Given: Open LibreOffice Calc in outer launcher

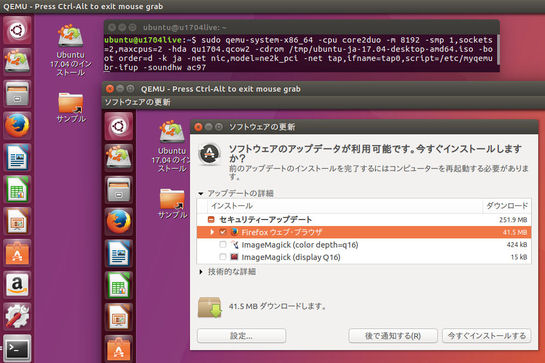Looking at the screenshot, I should tap(17, 189).
